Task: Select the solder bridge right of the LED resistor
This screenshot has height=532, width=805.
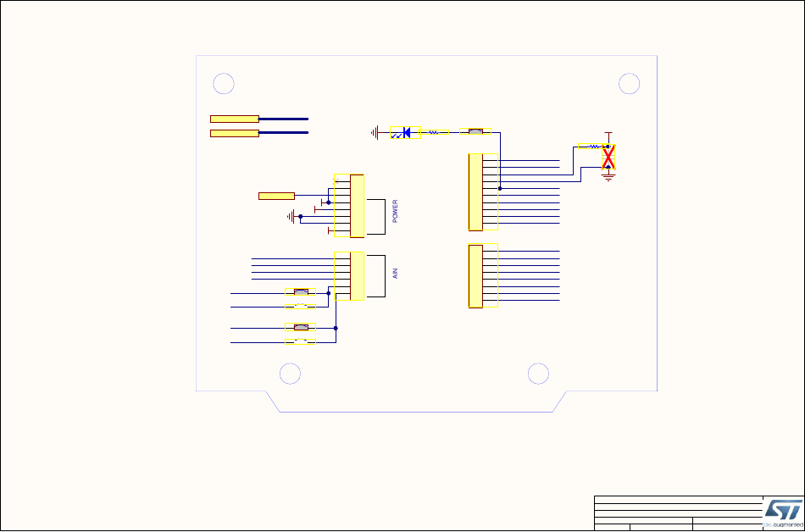Action: click(475, 131)
